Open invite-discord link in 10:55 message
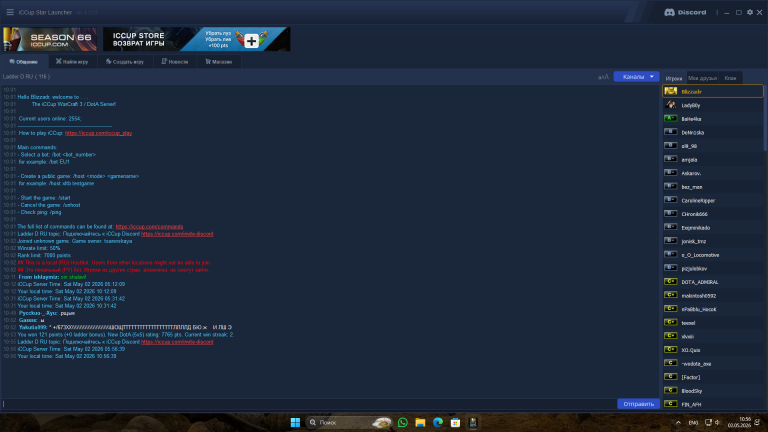The image size is (768, 432). pos(177,342)
